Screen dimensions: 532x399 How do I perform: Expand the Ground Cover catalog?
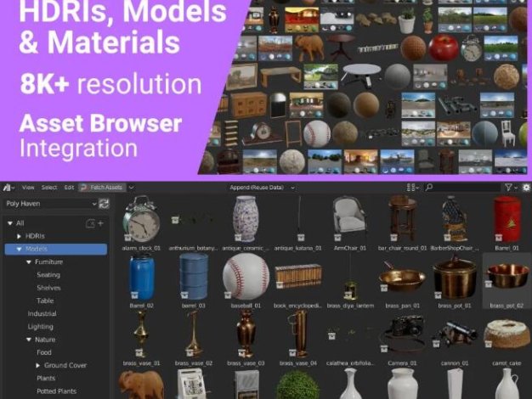[38, 365]
